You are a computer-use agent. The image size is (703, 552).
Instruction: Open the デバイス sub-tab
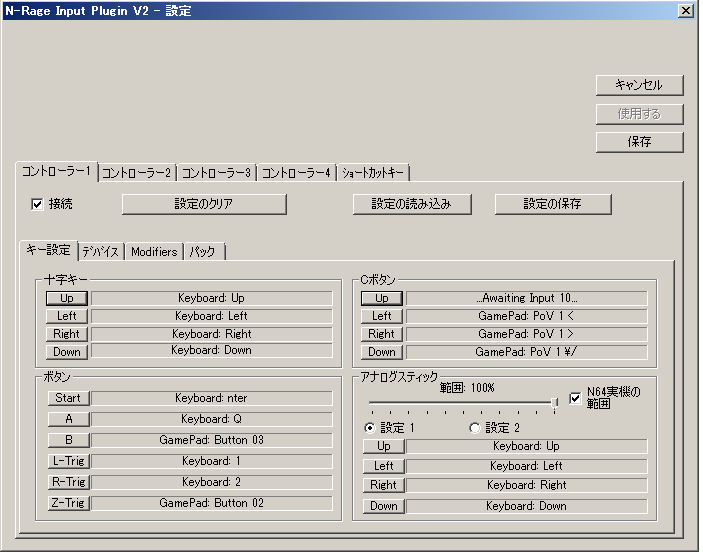[x=101, y=252]
